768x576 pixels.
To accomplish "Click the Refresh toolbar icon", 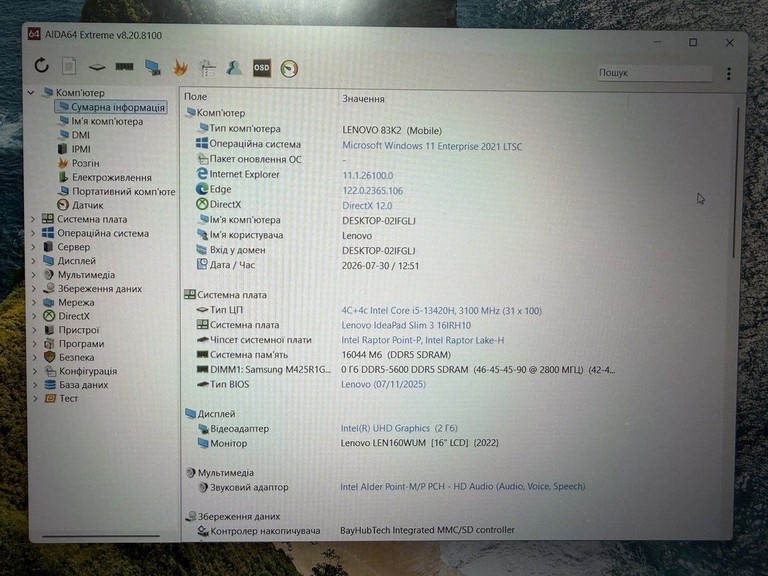I will tap(42, 65).
